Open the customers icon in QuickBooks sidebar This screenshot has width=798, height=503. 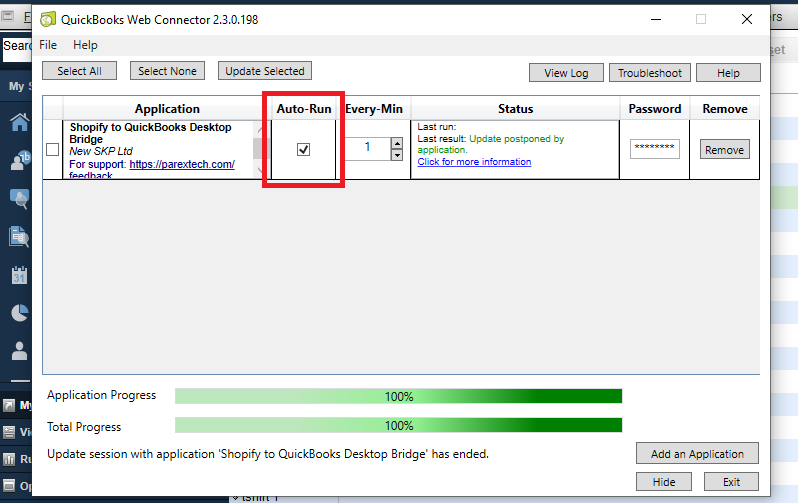click(x=20, y=160)
